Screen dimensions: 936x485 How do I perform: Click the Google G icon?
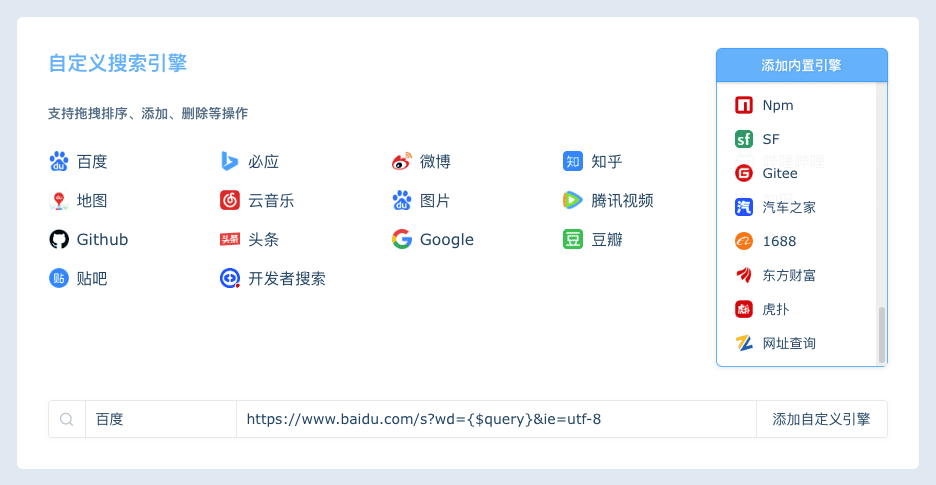click(x=402, y=240)
